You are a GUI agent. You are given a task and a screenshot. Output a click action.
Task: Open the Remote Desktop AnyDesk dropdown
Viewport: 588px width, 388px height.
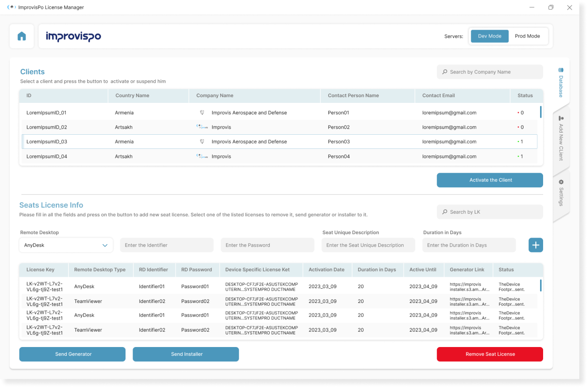66,245
